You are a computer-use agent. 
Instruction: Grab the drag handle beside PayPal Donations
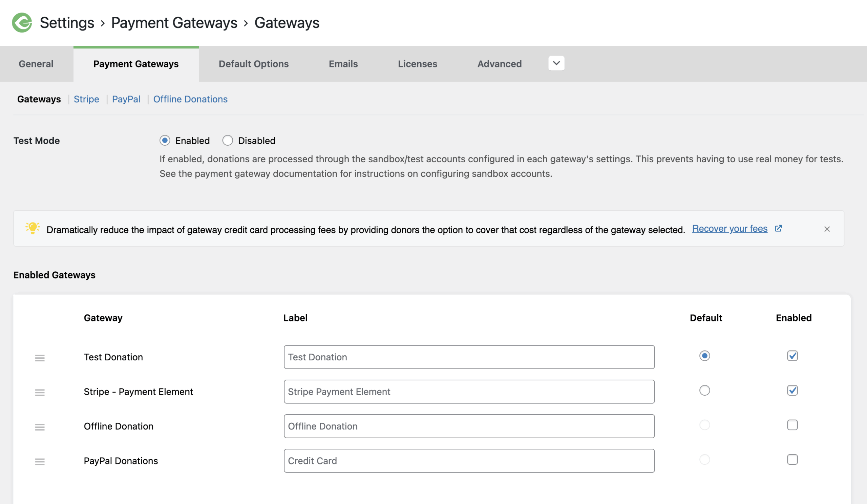(40, 462)
